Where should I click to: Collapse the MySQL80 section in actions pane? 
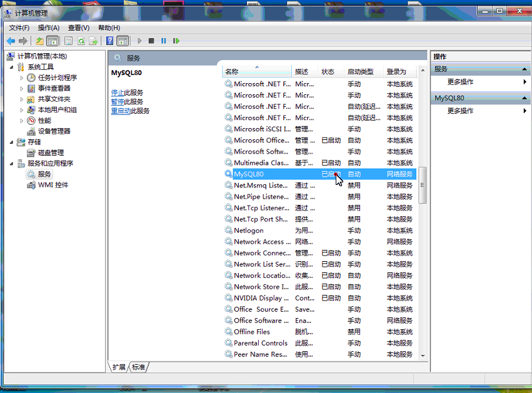[x=524, y=98]
